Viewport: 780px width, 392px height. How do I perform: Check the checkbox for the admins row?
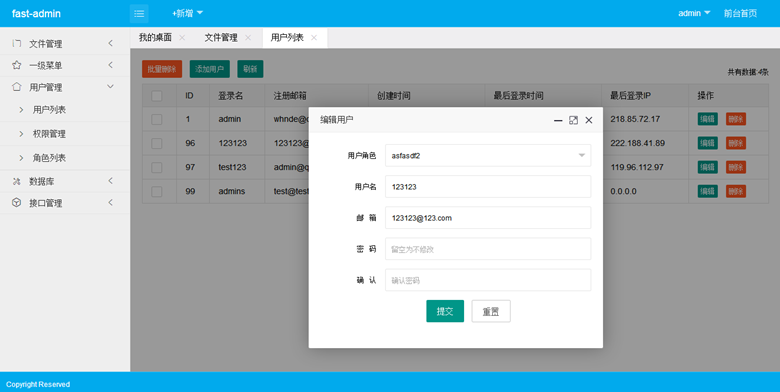click(x=157, y=192)
